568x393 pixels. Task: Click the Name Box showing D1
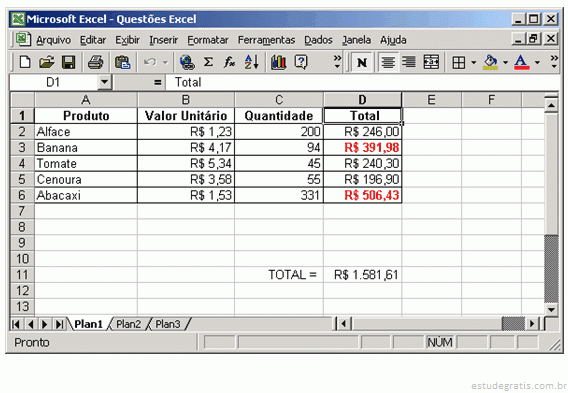54,82
